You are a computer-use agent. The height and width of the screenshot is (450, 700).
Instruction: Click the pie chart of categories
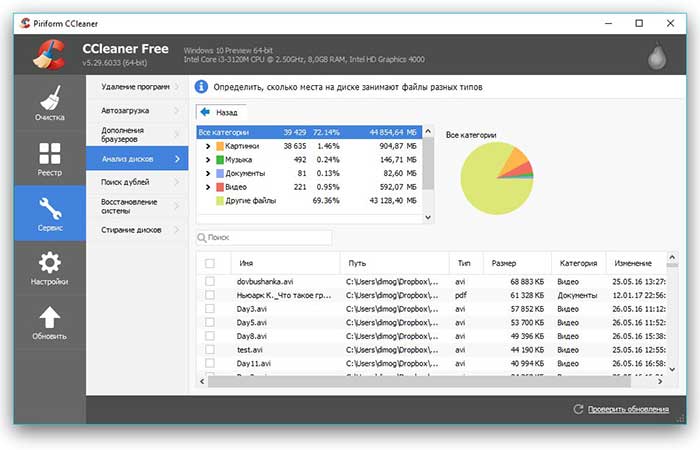coord(497,178)
